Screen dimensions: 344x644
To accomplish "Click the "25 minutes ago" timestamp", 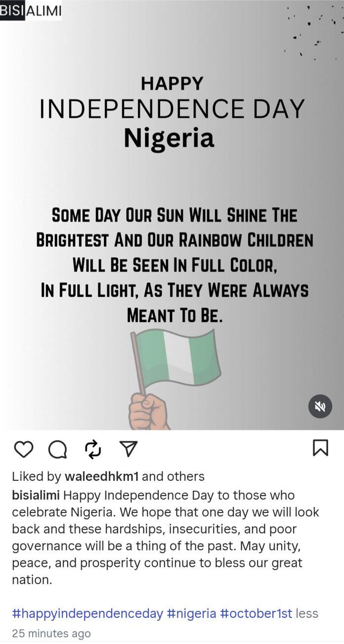I will (x=51, y=633).
